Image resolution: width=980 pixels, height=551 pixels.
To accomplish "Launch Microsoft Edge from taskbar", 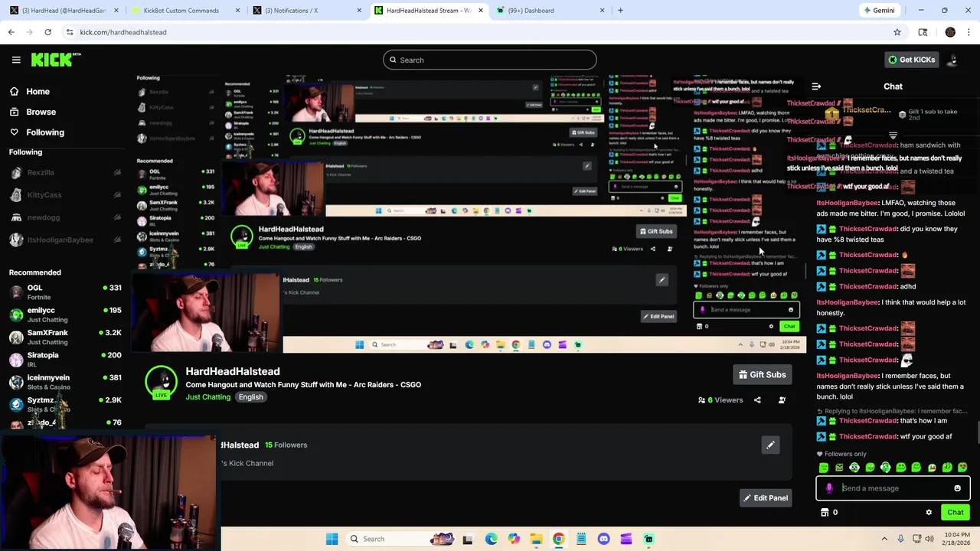I will 491,539.
